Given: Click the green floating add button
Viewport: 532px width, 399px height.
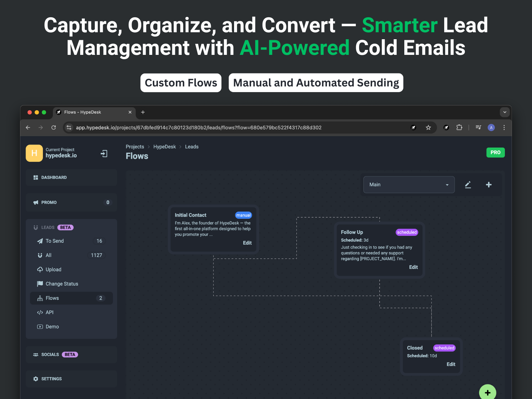Looking at the screenshot, I should (x=487, y=393).
